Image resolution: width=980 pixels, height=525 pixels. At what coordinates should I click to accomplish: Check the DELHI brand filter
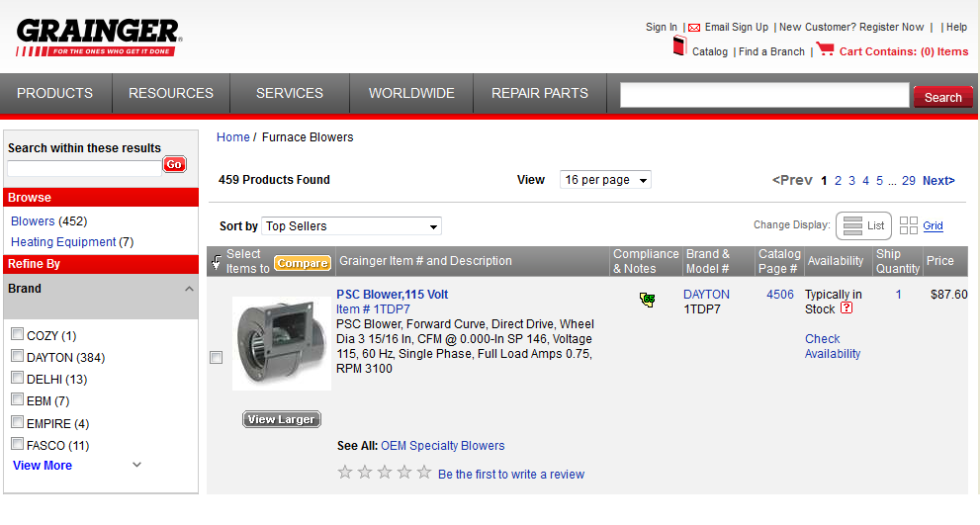coord(18,378)
